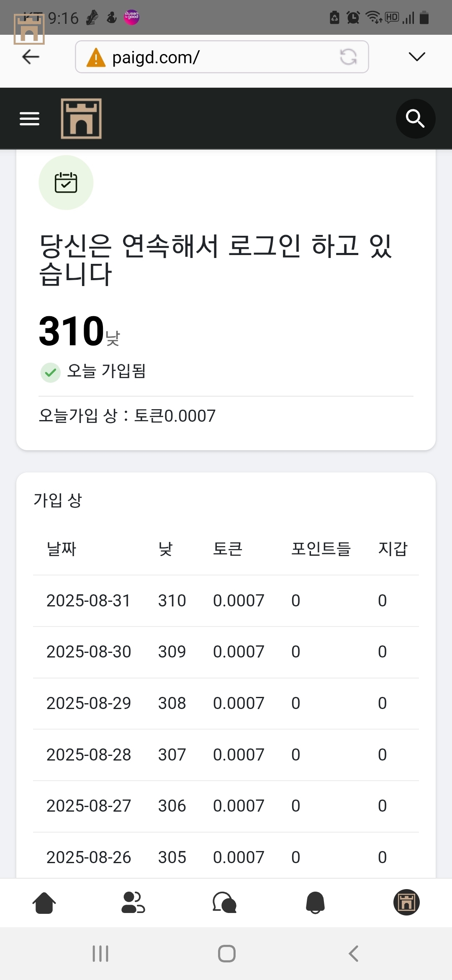The width and height of the screenshot is (452, 980).
Task: Click the calendar check-in icon
Action: (66, 183)
